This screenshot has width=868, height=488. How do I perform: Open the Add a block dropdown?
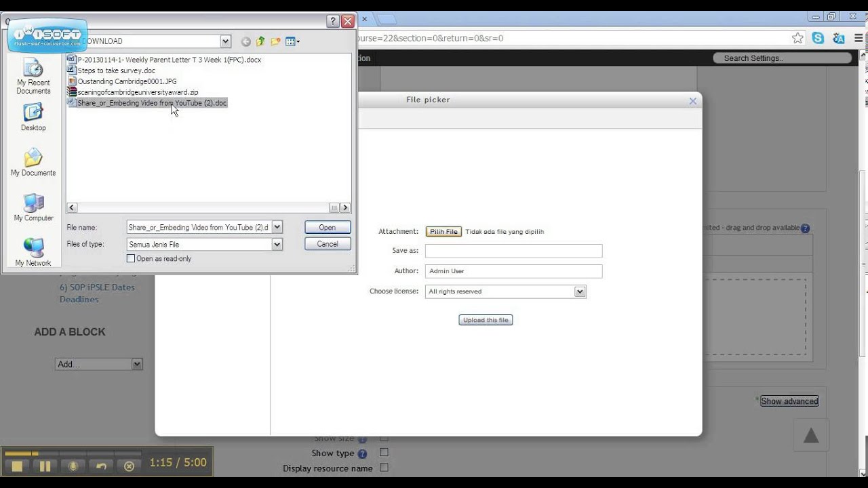coord(98,364)
